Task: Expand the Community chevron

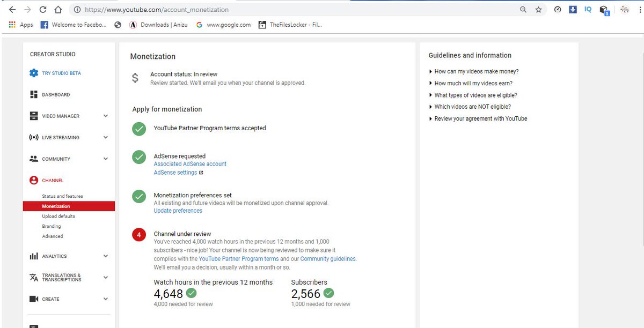Action: coord(106,159)
